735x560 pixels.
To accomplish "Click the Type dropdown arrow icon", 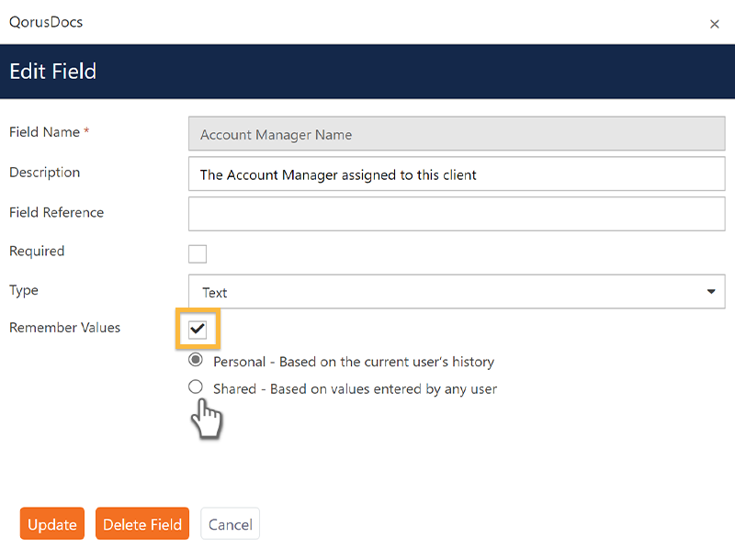I will [710, 292].
